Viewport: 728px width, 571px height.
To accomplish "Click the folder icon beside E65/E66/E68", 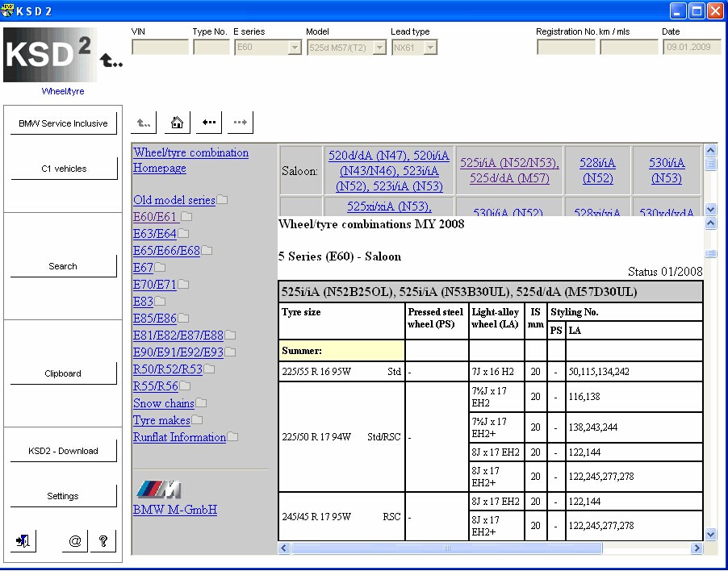I will click(x=207, y=251).
